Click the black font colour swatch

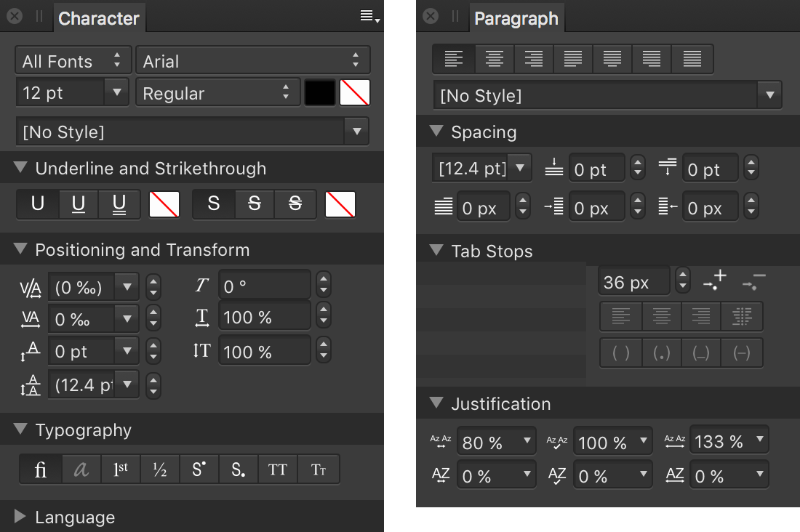[x=320, y=92]
